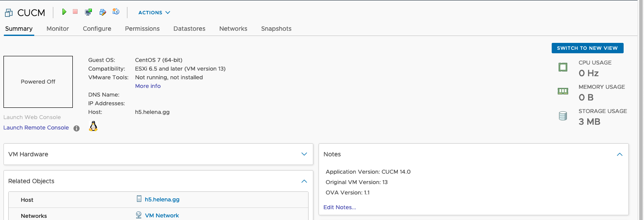The image size is (644, 220).
Task: Click the Edit Notes link
Action: [339, 207]
